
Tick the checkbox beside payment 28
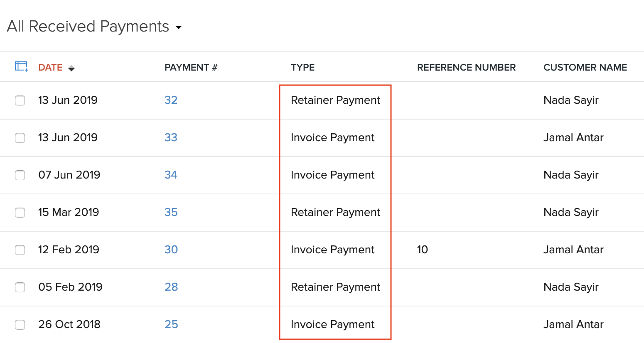[x=20, y=287]
